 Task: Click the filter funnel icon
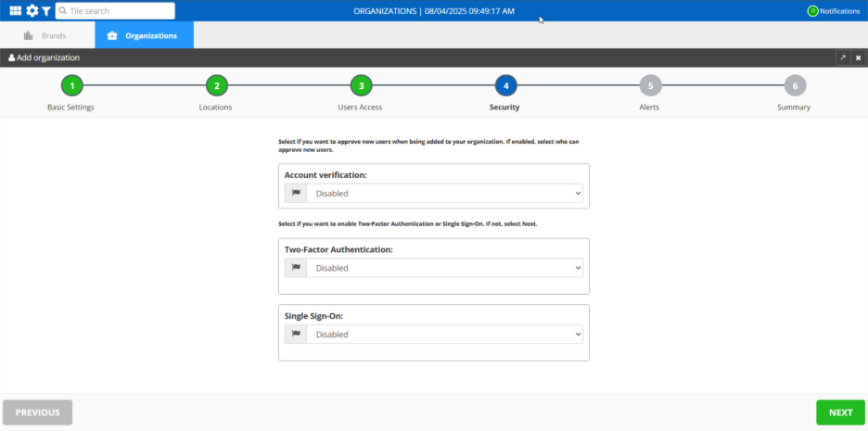click(46, 11)
